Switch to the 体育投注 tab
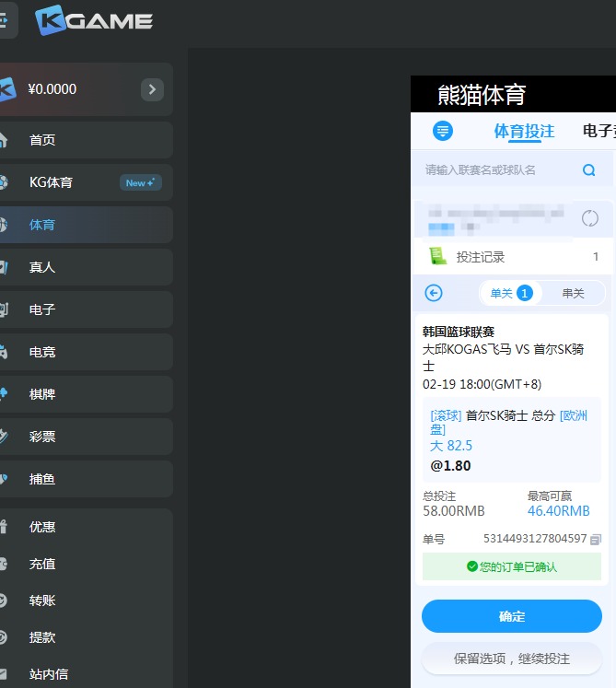616x688 pixels. [x=524, y=131]
